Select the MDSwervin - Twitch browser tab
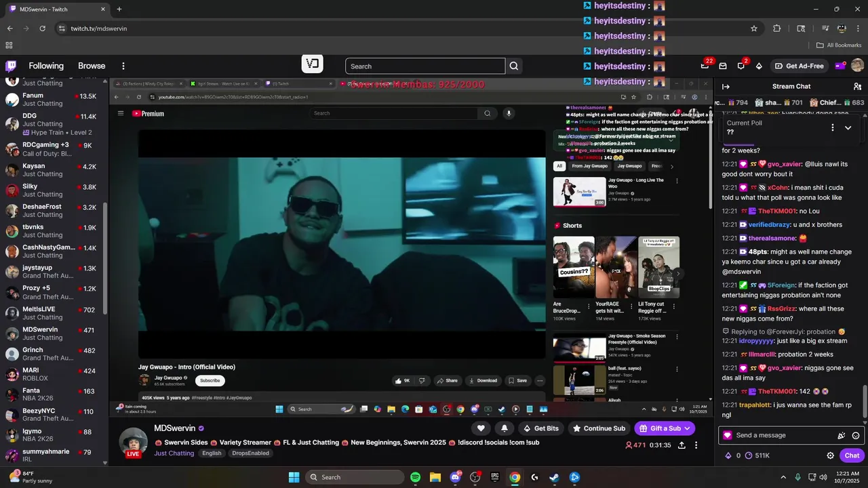Screen dimensions: 868x488 (x=57, y=9)
